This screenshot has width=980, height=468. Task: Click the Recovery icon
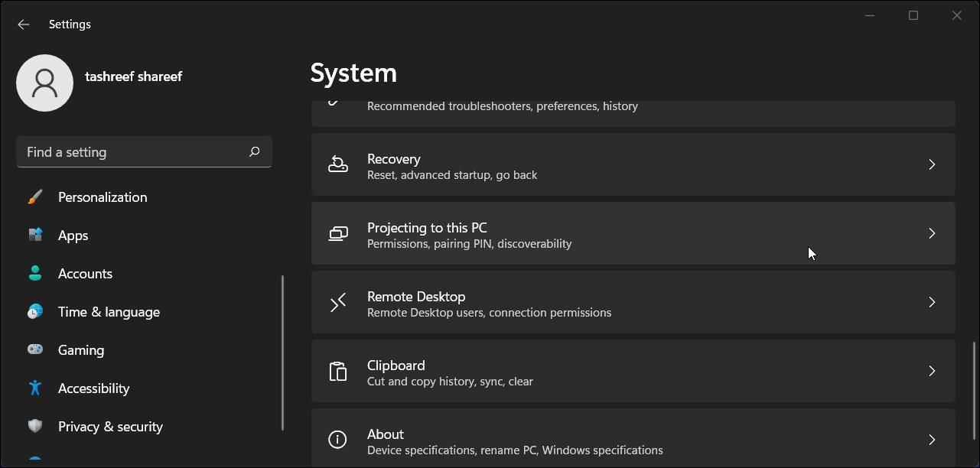point(338,164)
